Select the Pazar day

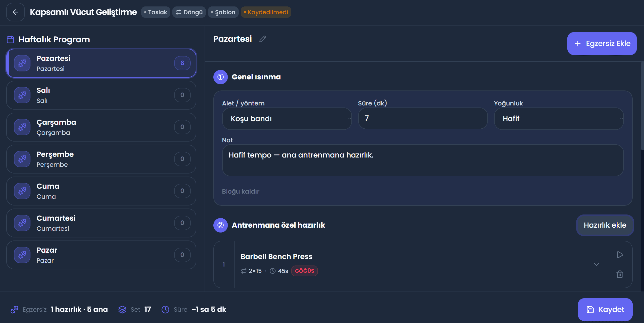point(101,255)
